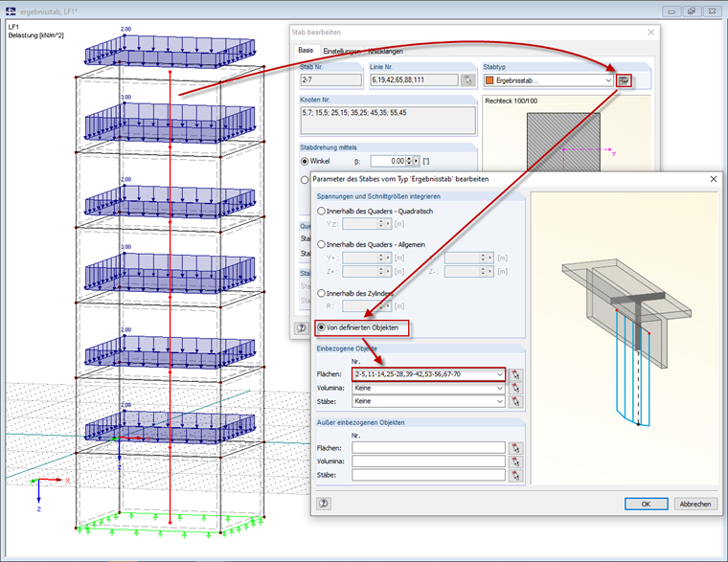This screenshot has width=728, height=562.
Task: Switch to the Basis tab
Action: click(x=306, y=50)
